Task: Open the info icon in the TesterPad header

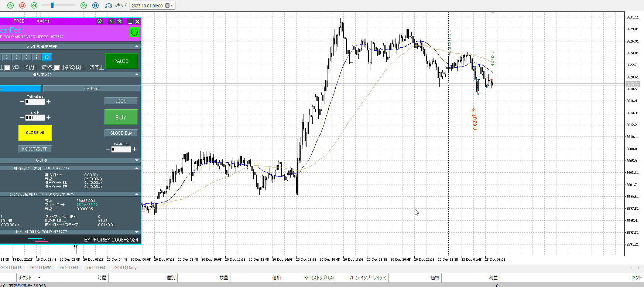Action: pos(99,21)
